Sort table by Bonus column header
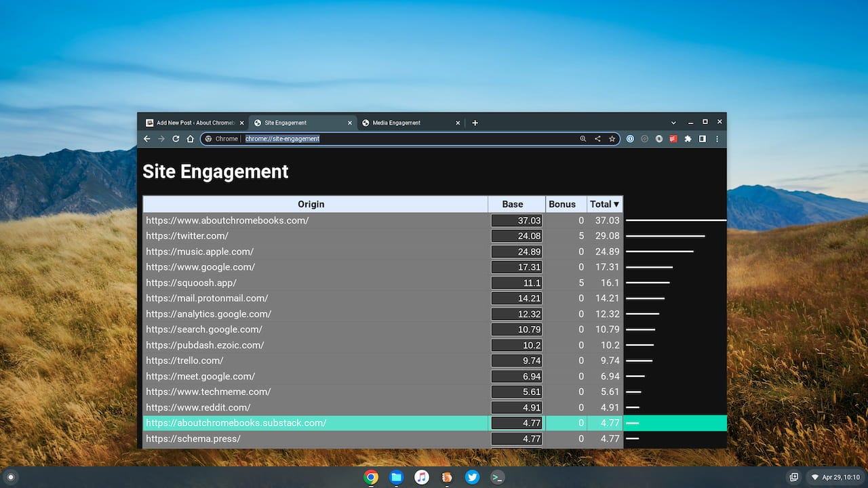Viewport: 868px width, 488px height. pyautogui.click(x=566, y=204)
